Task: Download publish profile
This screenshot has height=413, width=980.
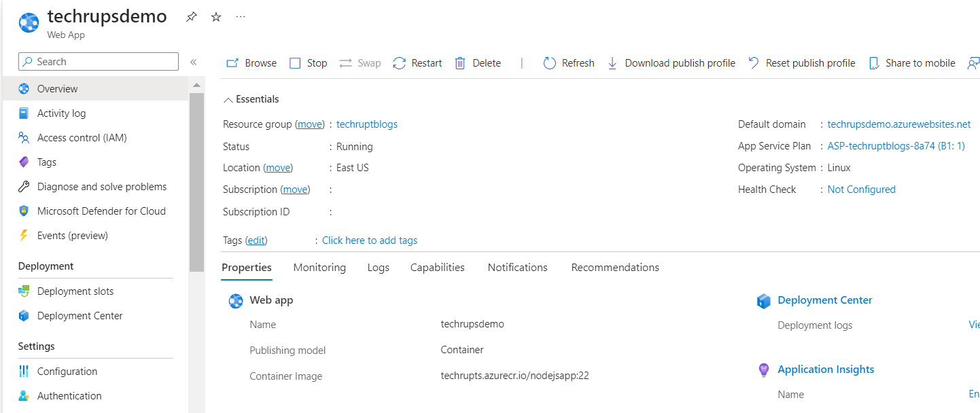Action: coord(671,63)
